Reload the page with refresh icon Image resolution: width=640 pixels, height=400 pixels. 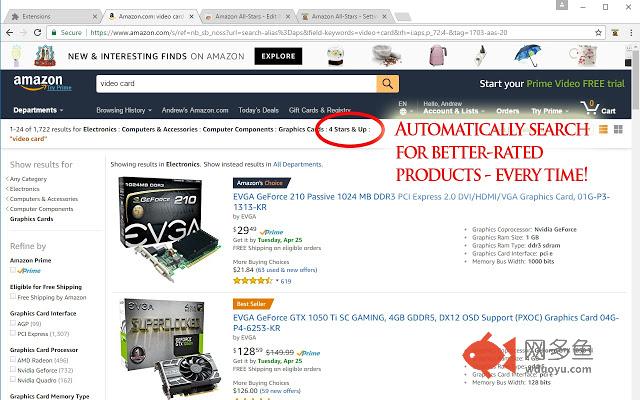click(x=38, y=33)
